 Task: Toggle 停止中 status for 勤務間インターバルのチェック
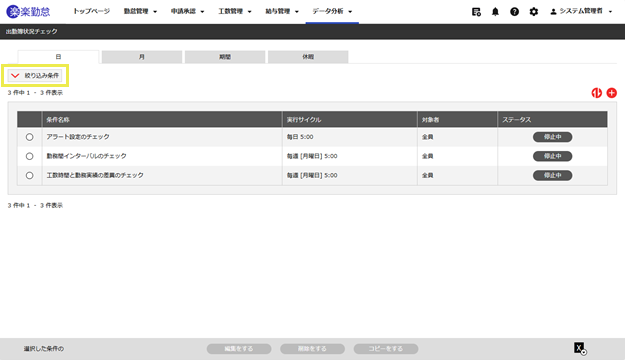click(552, 156)
